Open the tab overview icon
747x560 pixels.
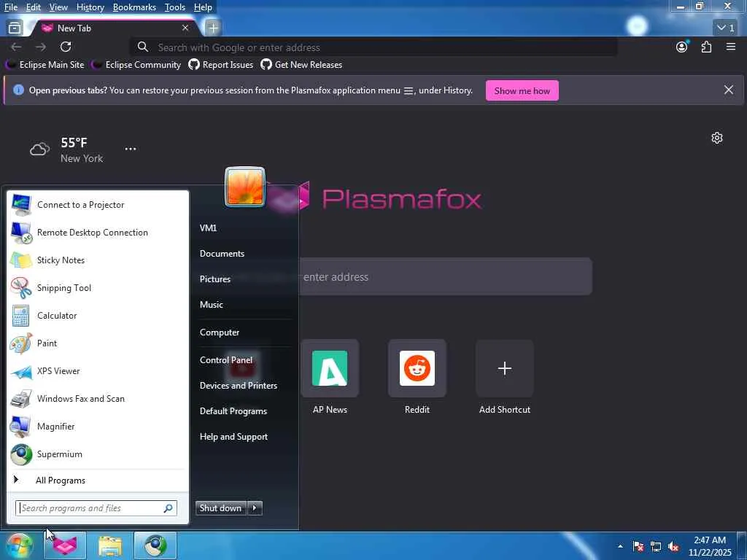click(x=15, y=28)
